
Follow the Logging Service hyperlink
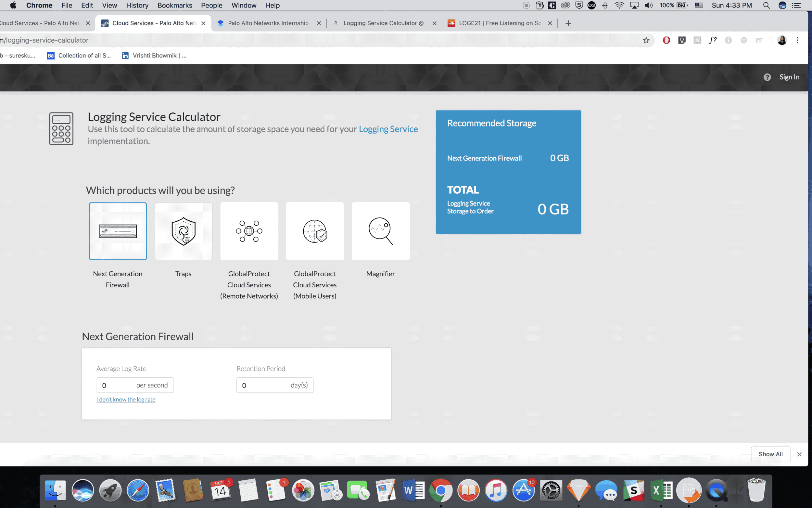pos(388,129)
